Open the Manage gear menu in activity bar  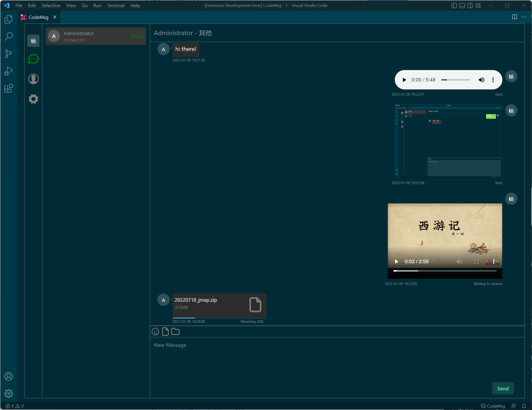click(9, 393)
